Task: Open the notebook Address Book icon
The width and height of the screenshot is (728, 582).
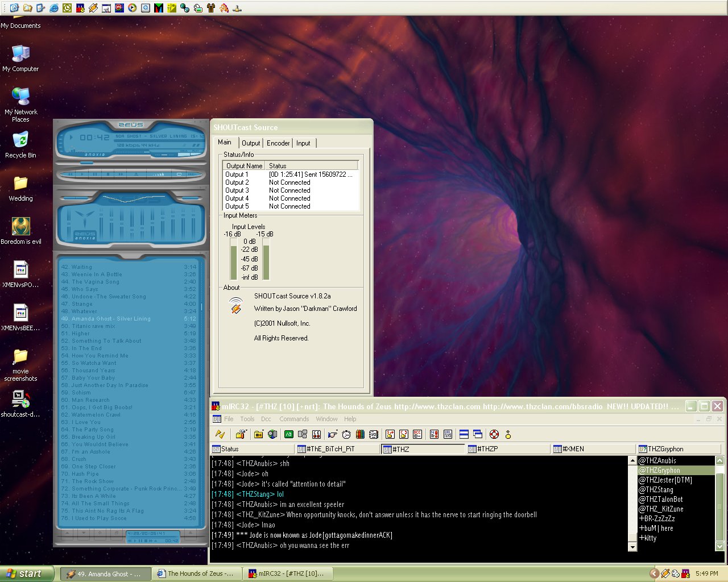Action: point(374,434)
